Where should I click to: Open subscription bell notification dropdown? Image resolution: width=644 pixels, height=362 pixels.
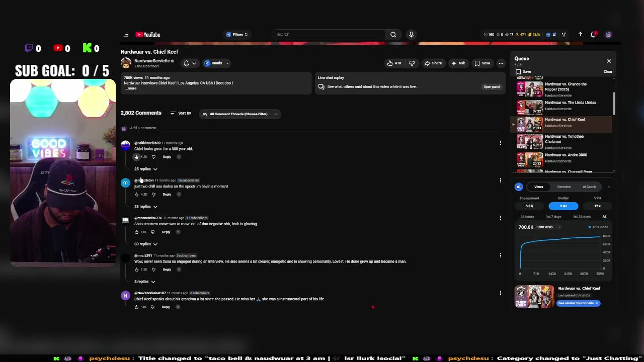coord(190,63)
